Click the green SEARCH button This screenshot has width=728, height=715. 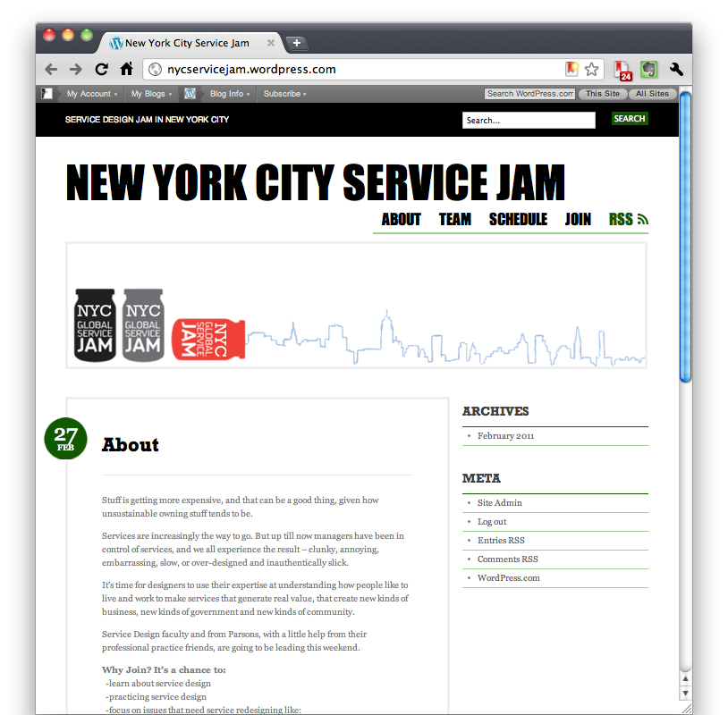tap(630, 118)
